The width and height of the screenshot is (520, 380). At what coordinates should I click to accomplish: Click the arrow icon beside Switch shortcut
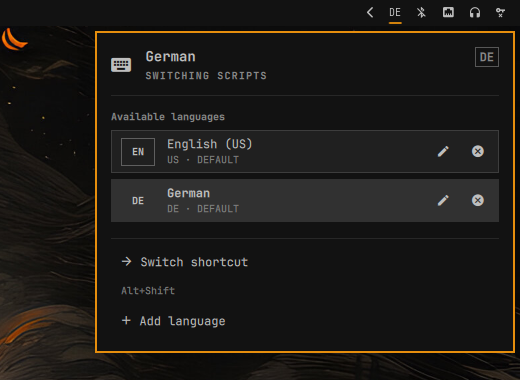[x=127, y=261]
